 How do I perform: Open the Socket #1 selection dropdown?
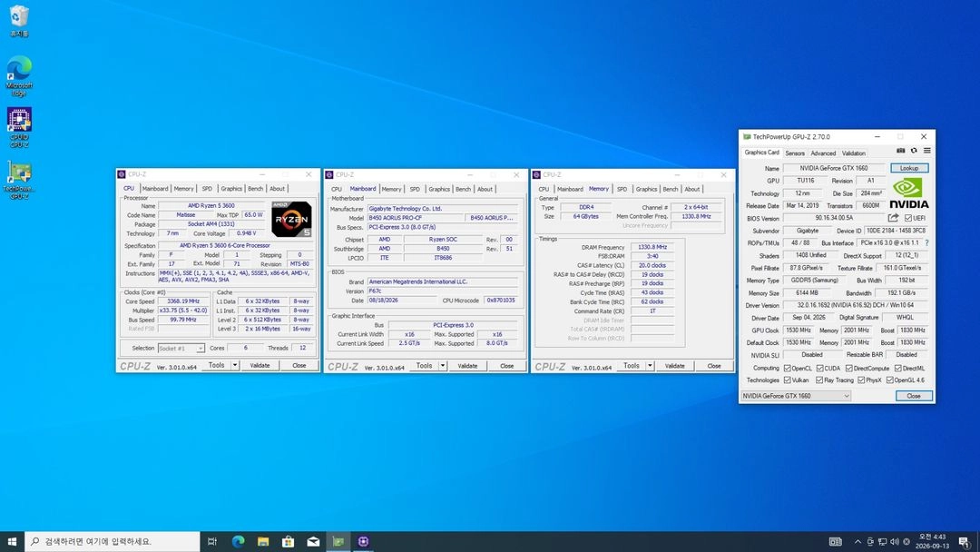pyautogui.click(x=181, y=349)
